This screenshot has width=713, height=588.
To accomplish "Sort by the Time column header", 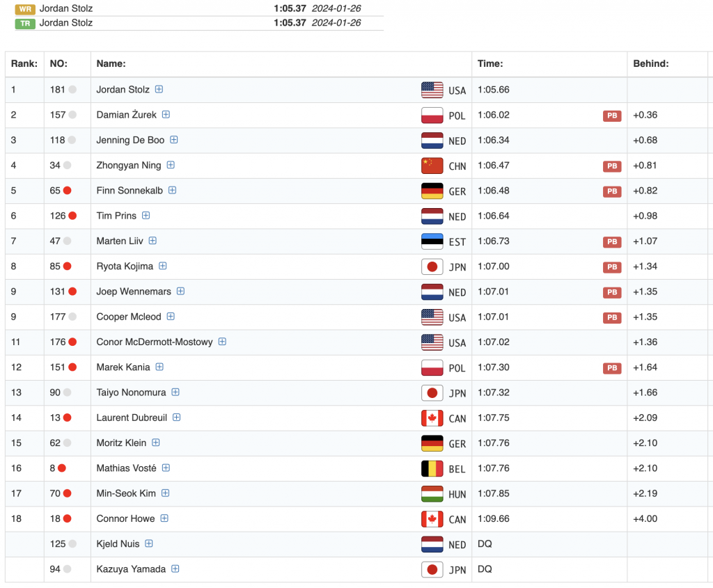I will [x=490, y=63].
